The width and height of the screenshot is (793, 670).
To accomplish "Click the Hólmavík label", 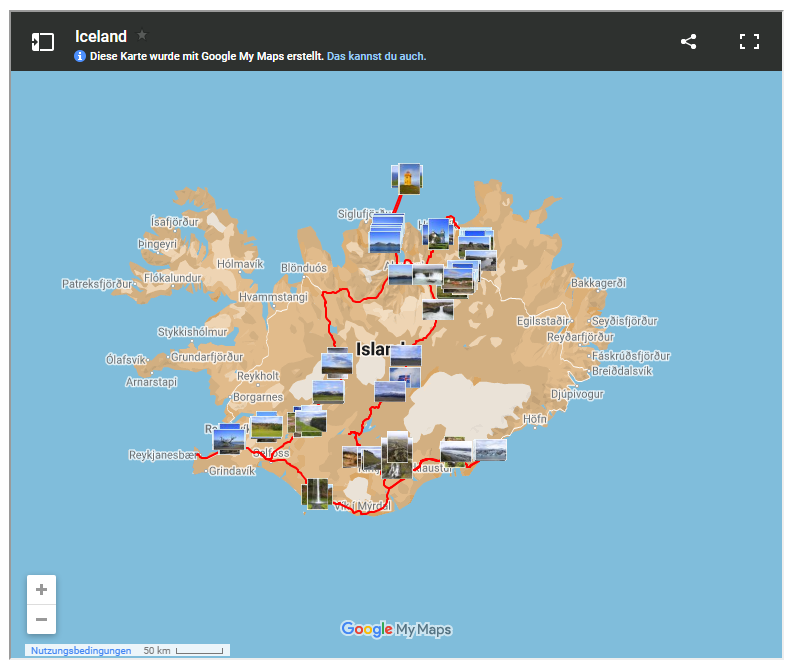I will pyautogui.click(x=240, y=264).
